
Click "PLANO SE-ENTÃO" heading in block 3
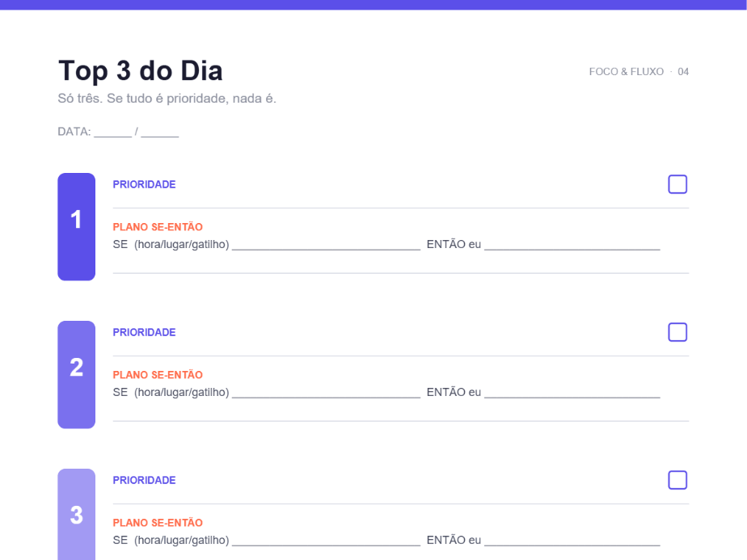158,523
